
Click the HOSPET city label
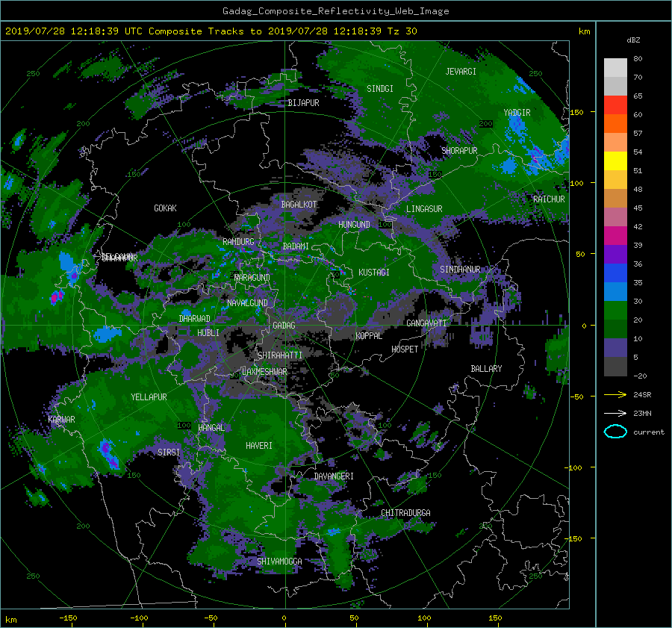pyautogui.click(x=405, y=349)
